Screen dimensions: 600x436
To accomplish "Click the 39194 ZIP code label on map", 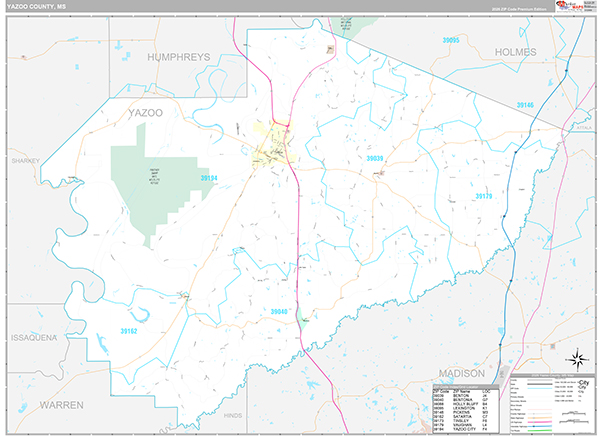I will pos(209,178).
